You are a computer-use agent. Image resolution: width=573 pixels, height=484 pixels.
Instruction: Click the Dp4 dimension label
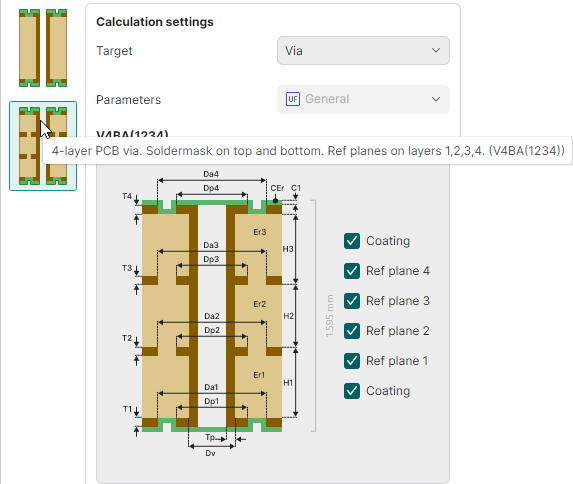(211, 188)
